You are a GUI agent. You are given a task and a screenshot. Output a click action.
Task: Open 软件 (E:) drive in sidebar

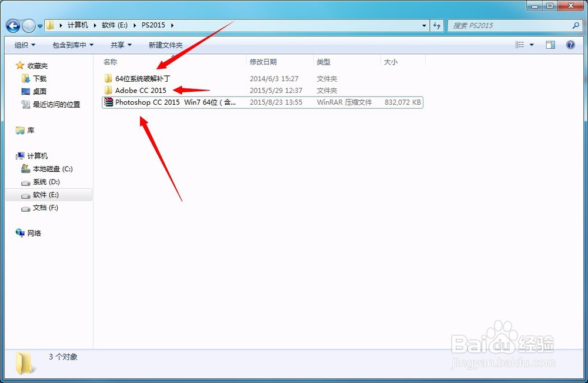46,195
